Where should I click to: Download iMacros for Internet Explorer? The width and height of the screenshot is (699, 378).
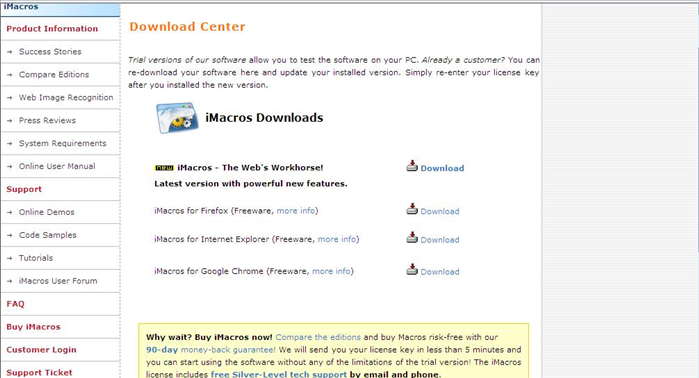[x=440, y=240]
